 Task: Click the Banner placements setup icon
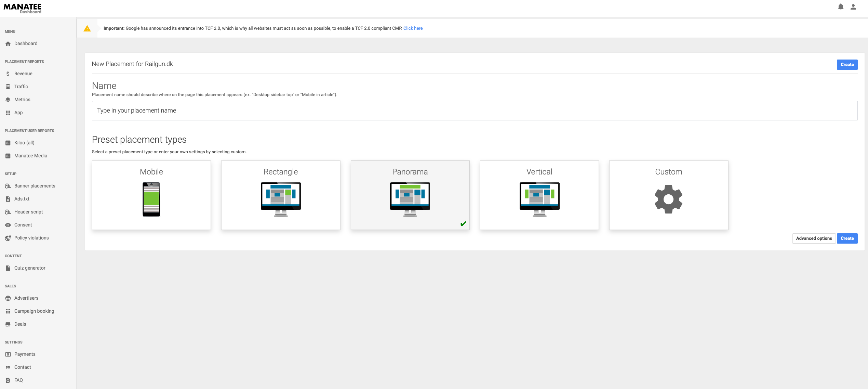pyautogui.click(x=8, y=186)
